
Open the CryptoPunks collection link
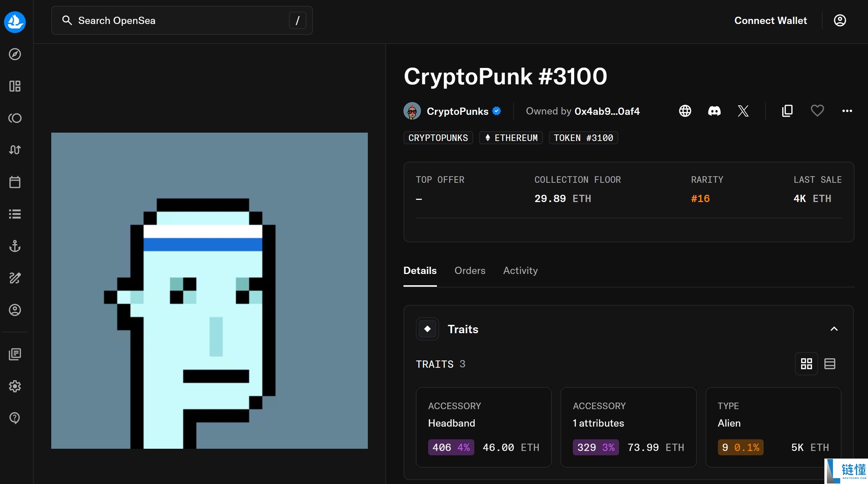point(458,111)
